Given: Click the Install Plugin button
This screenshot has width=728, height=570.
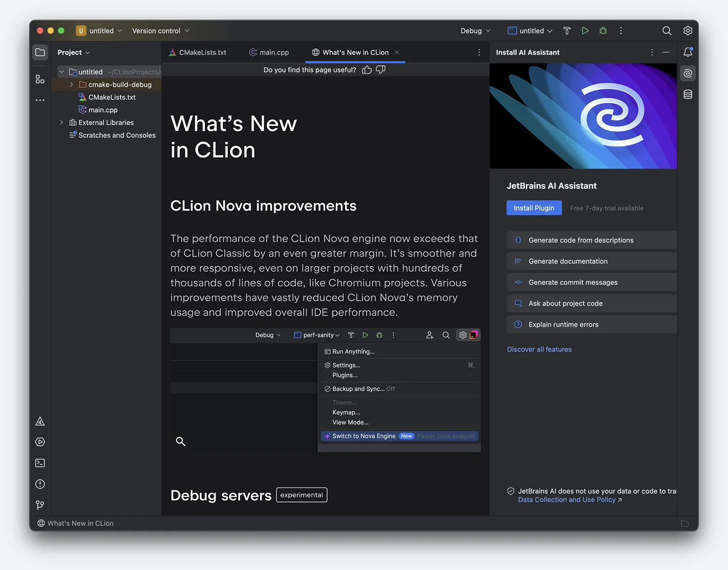Looking at the screenshot, I should pyautogui.click(x=534, y=208).
